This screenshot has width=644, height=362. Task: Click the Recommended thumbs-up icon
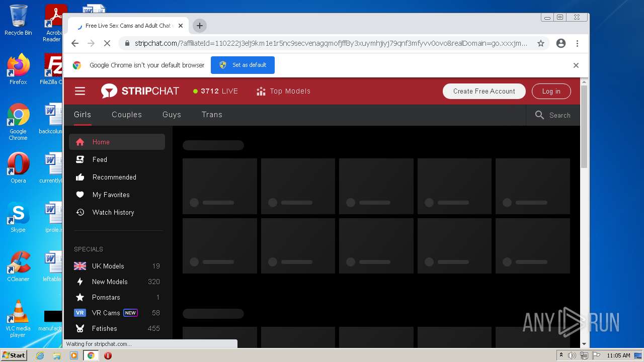[80, 177]
